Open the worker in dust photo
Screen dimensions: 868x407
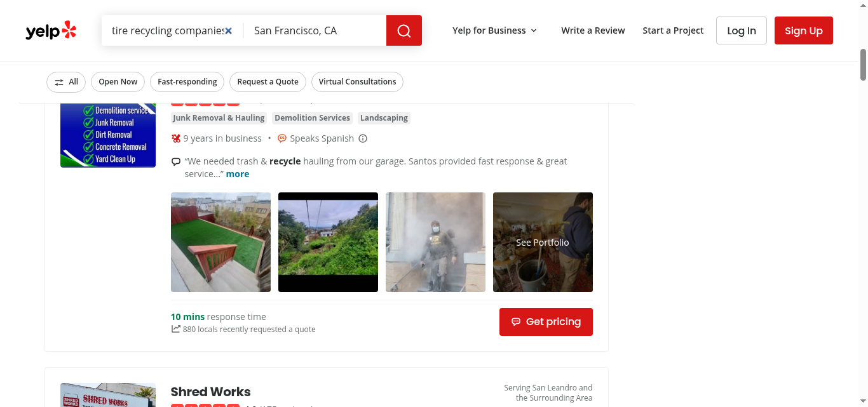click(435, 242)
